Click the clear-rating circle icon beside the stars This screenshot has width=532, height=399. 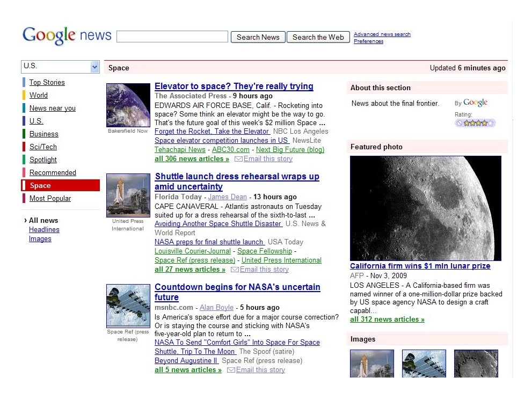[459, 123]
